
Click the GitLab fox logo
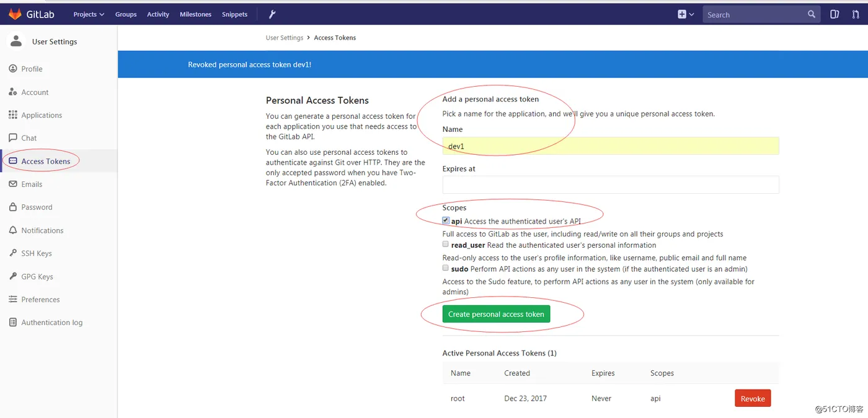(x=14, y=14)
